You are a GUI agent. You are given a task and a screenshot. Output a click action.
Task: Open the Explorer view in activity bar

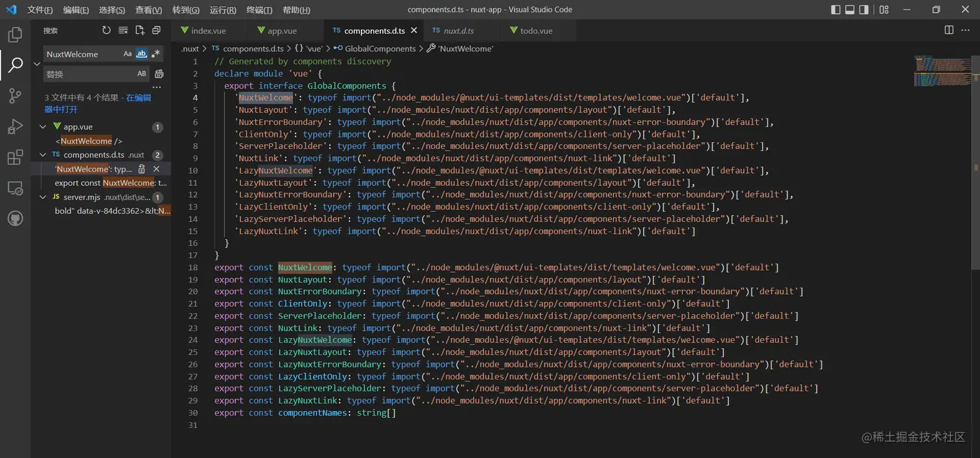pos(15,34)
